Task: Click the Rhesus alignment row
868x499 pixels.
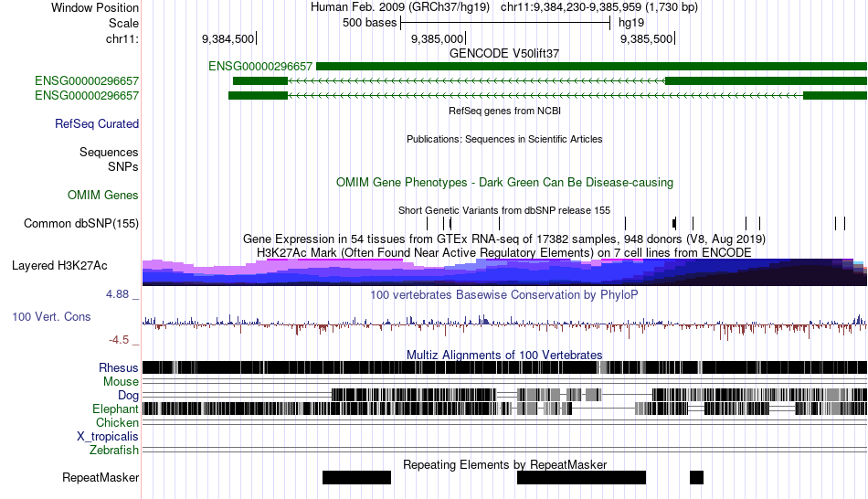Action: coord(504,367)
